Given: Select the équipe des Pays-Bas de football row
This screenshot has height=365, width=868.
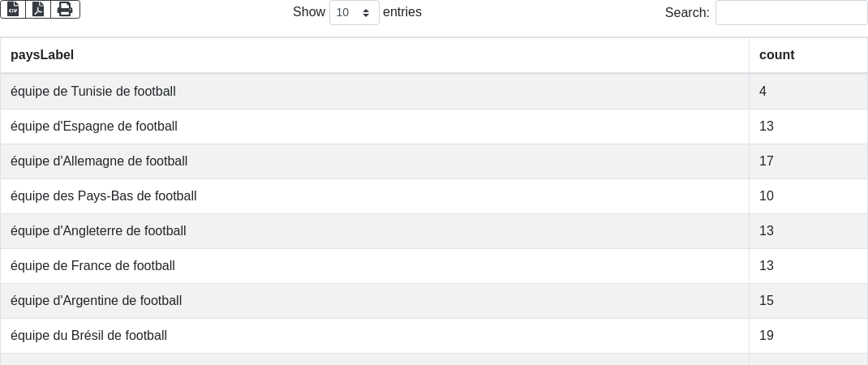Looking at the screenshot, I should coord(104,196).
